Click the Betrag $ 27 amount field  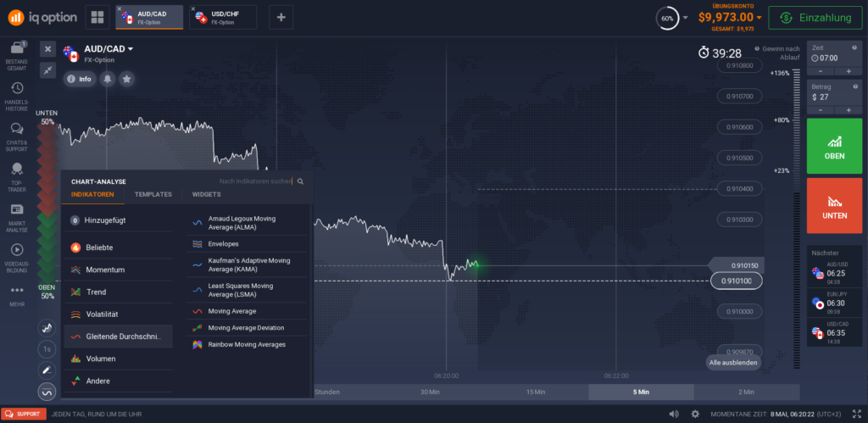(x=834, y=92)
